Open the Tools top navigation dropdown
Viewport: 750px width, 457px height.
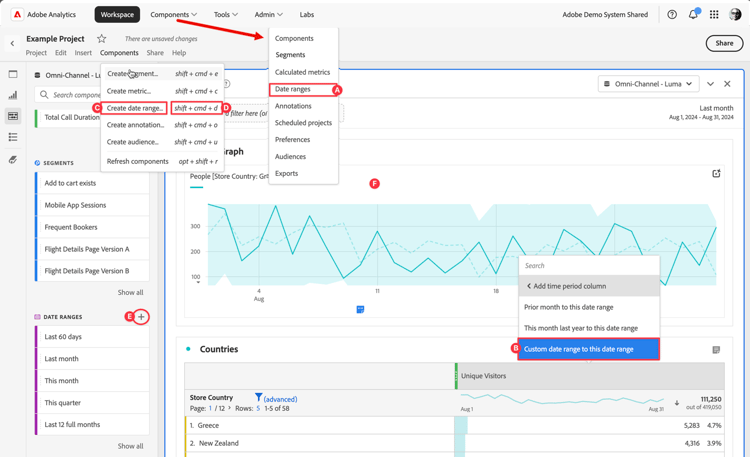tap(226, 14)
